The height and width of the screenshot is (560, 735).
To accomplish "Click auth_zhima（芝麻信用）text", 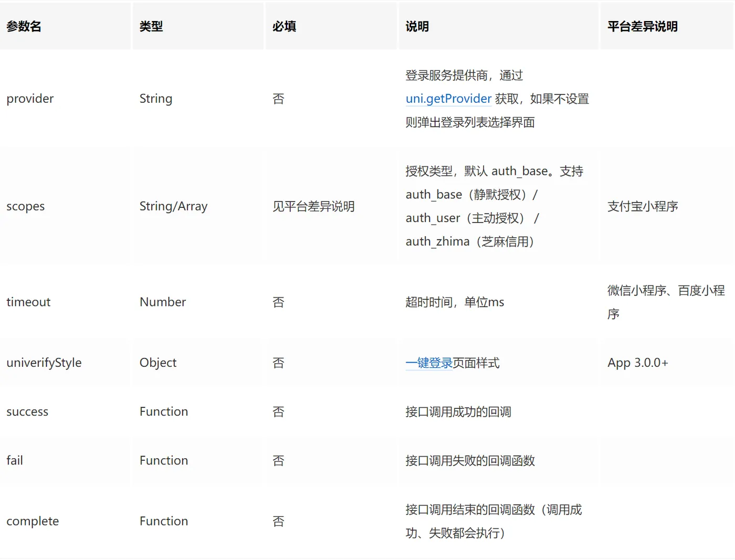I will [x=471, y=241].
